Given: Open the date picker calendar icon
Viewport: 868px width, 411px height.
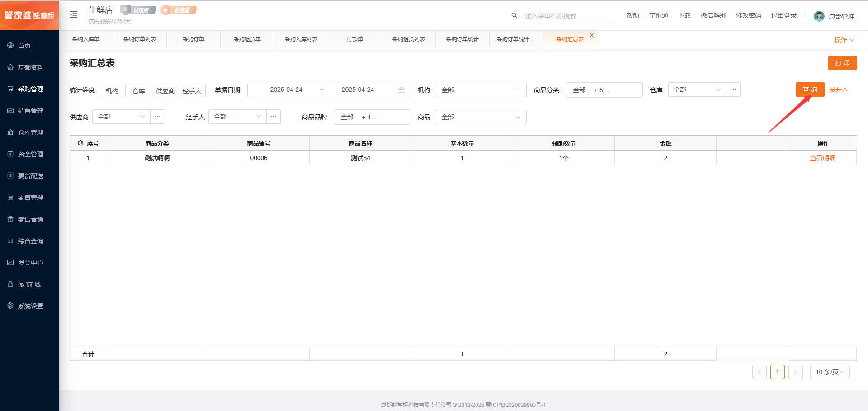Looking at the screenshot, I should pos(401,90).
